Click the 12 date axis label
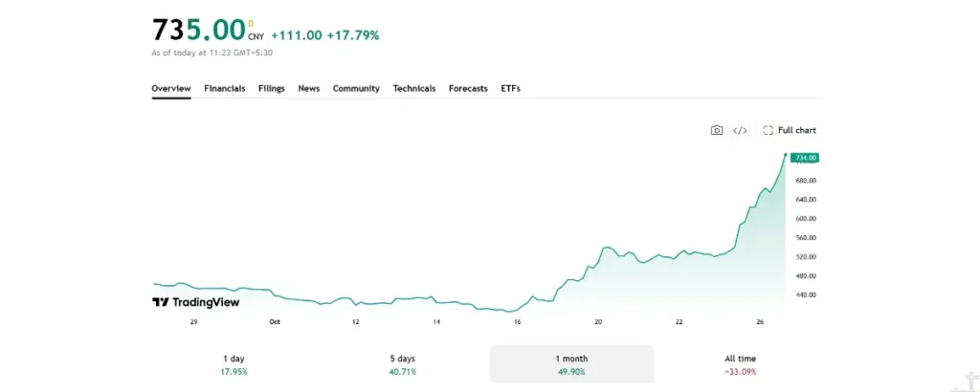This screenshot has width=980, height=392. tap(356, 322)
